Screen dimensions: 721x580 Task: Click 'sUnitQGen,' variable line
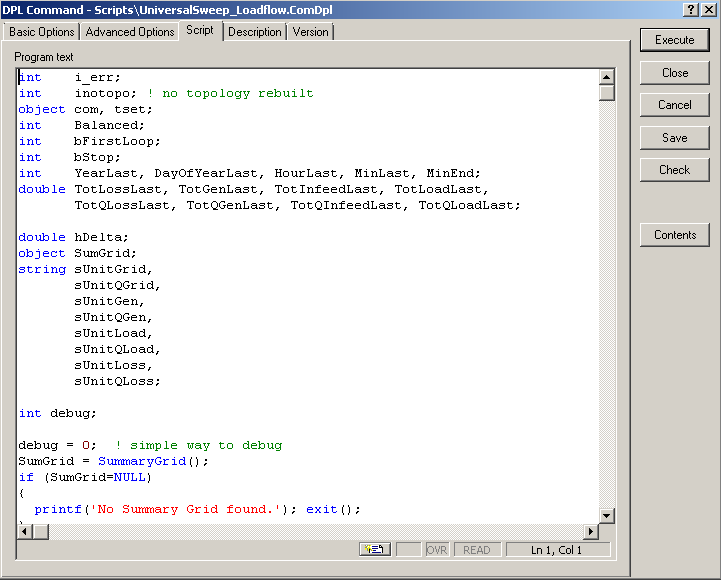pyautogui.click(x=113, y=317)
